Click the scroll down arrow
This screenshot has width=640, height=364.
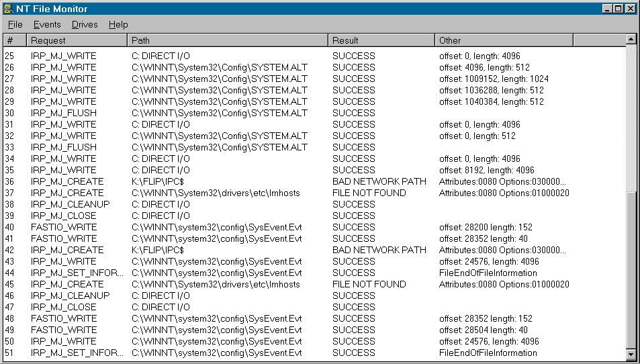631,354
